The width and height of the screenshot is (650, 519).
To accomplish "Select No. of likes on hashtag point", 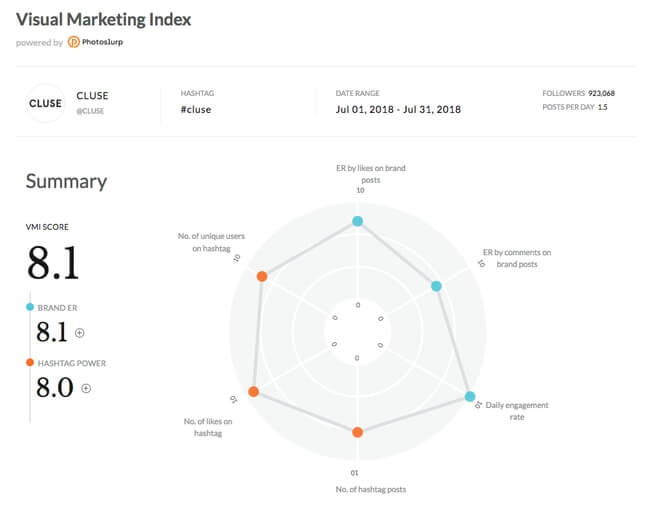I will (253, 392).
